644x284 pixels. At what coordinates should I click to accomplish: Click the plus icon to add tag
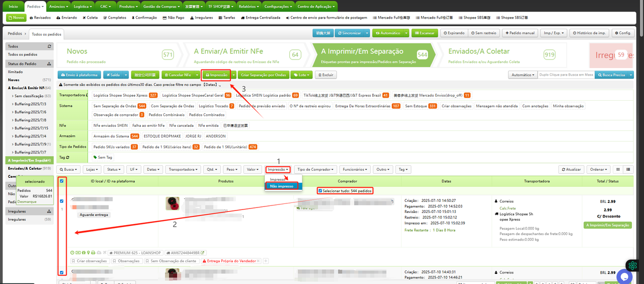click(266, 261)
